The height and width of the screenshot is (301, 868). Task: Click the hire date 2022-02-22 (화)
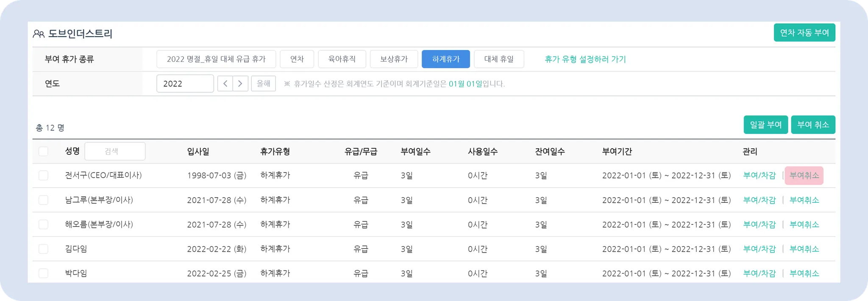click(x=217, y=249)
